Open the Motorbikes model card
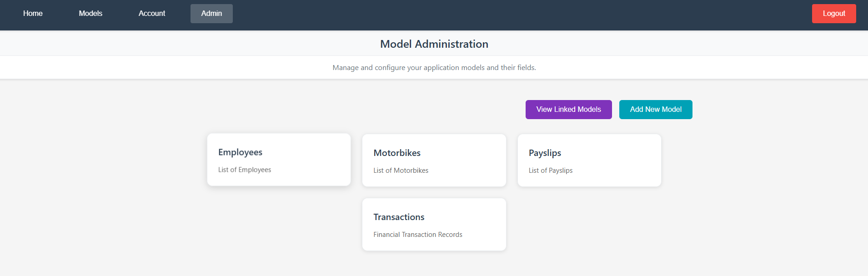This screenshot has height=276, width=868. pyautogui.click(x=434, y=160)
